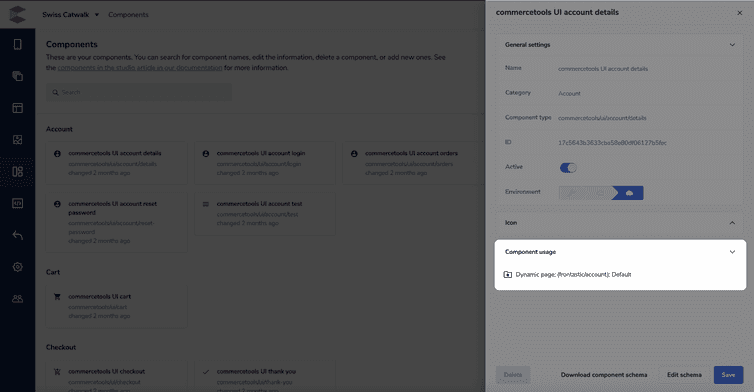Open the commercetools UI account login card

click(x=265, y=163)
